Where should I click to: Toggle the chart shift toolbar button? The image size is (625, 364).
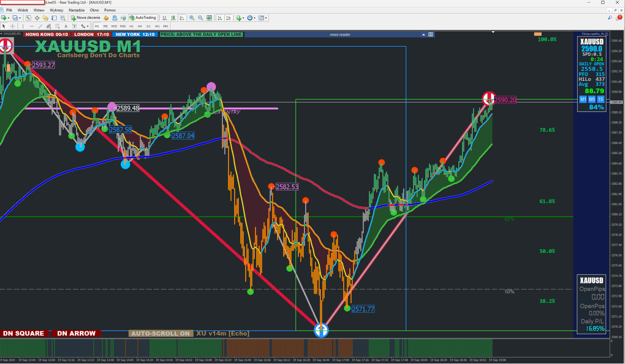228,18
